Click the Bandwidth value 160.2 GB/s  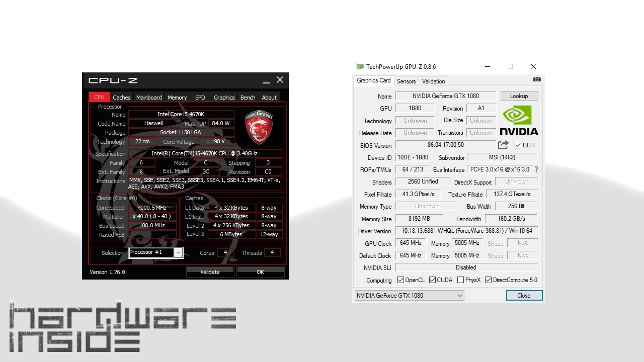click(x=511, y=219)
